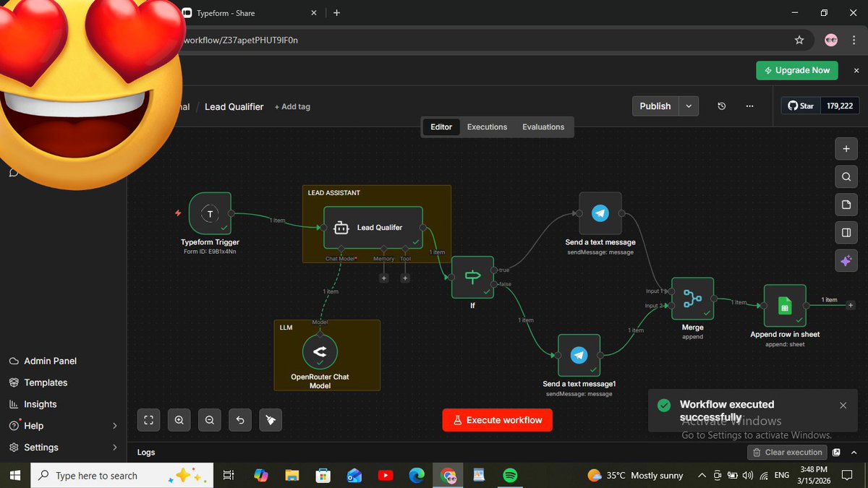This screenshot has width=868, height=488.
Task: Toggle the side panel layout icon
Action: 846,232
